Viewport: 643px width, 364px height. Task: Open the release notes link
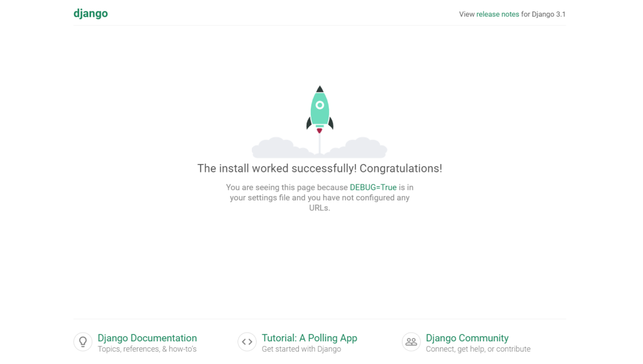pyautogui.click(x=497, y=14)
